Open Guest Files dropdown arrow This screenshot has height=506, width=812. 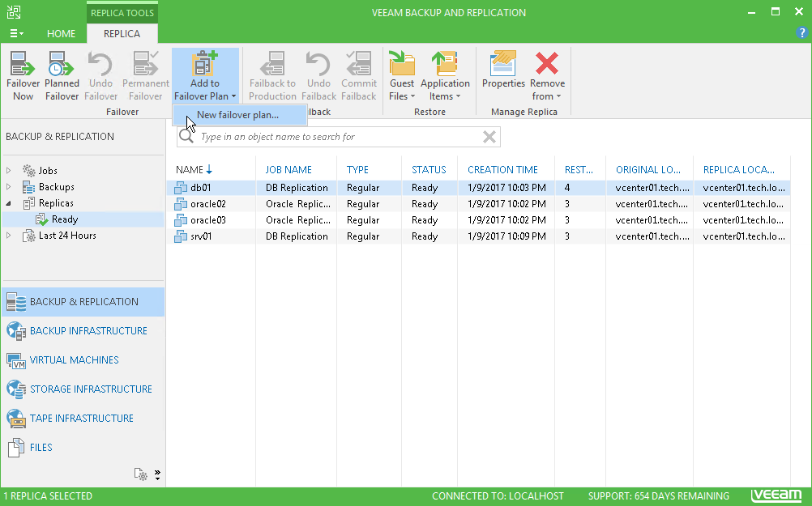coord(412,96)
